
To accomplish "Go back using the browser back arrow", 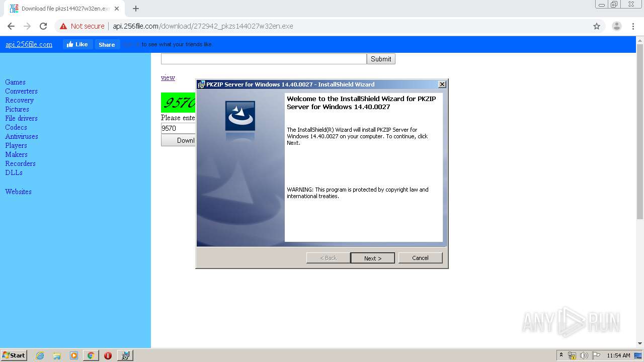I will [11, 26].
